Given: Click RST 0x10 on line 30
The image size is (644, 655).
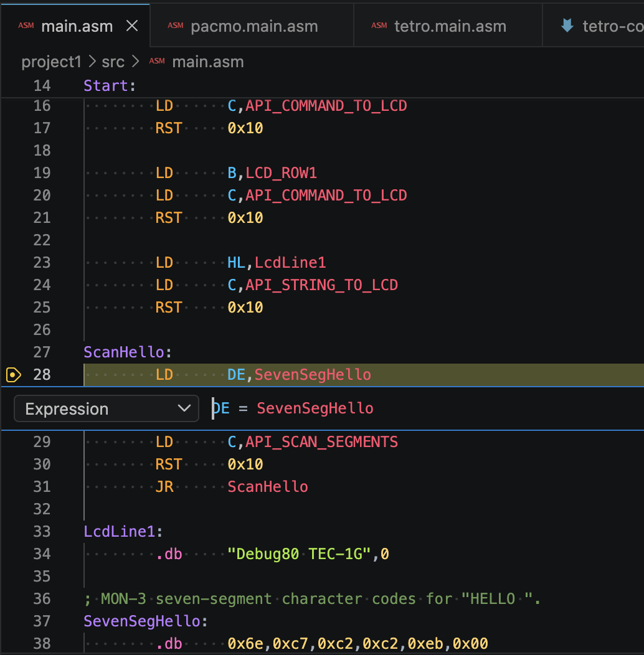Looking at the screenshot, I should (209, 464).
